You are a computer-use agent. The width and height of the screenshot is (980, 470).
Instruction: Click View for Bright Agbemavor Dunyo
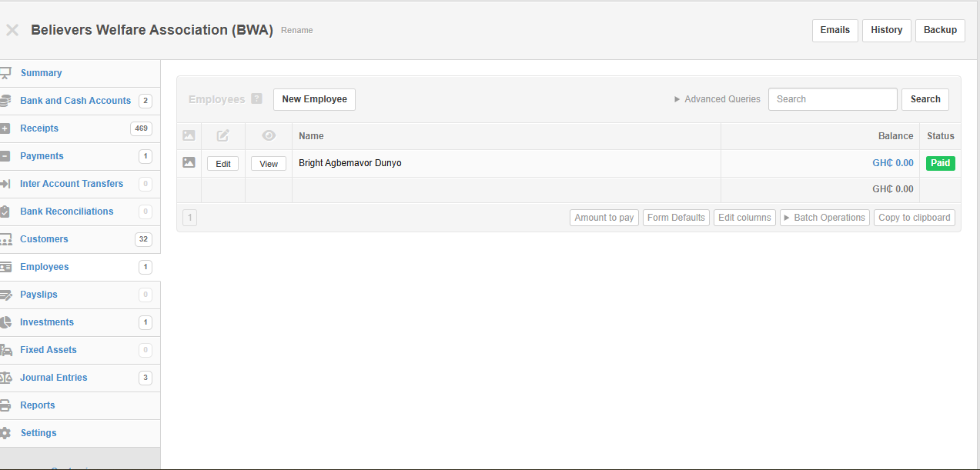269,164
